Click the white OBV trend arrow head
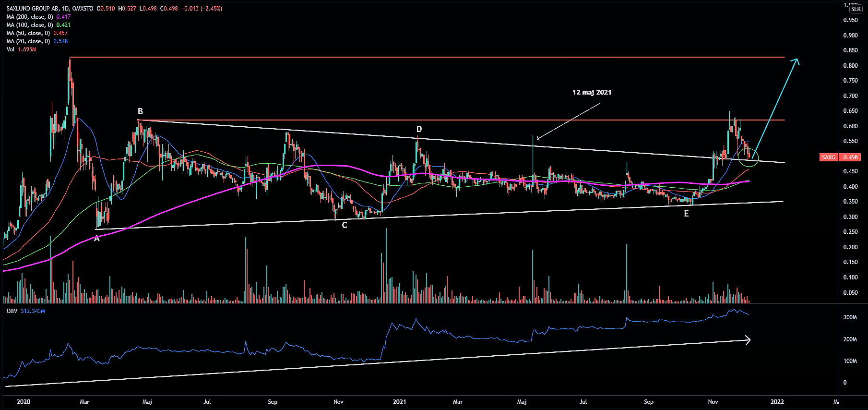Screen dimensions: 868x410 748,340
